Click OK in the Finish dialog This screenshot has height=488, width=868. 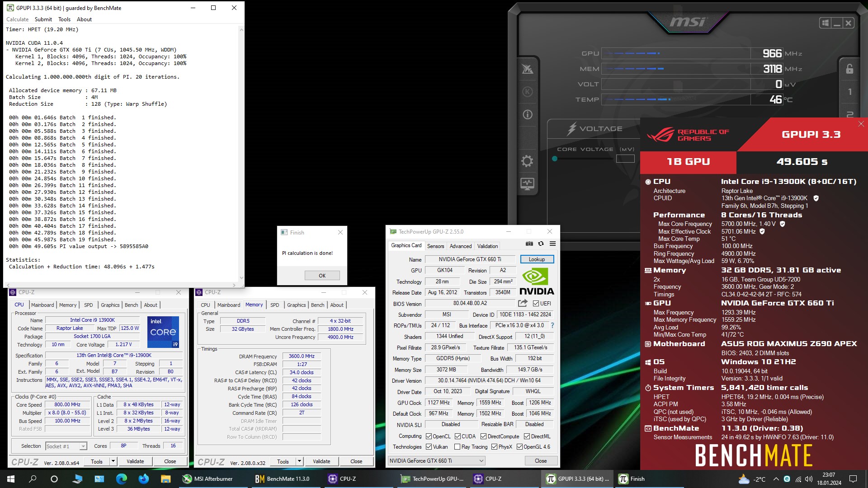point(322,276)
